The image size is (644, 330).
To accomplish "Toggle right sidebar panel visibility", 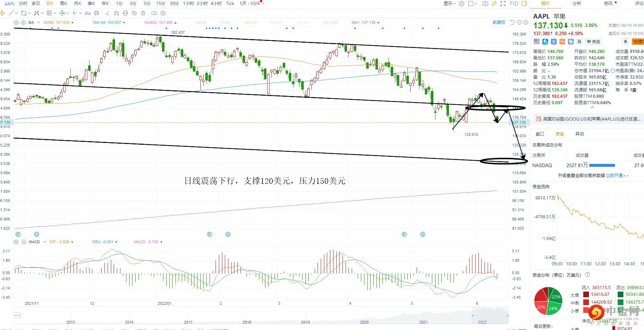I will coord(524,4).
